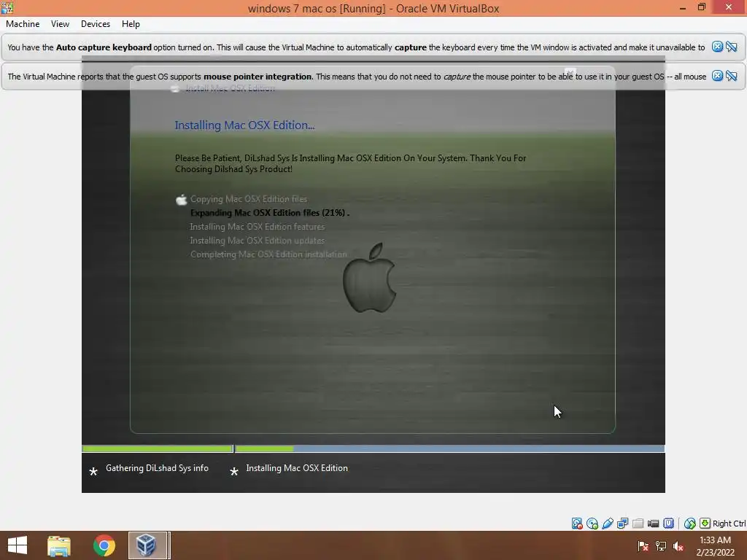Click the mouse integration status icon
This screenshot has height=560, width=747.
(689, 524)
